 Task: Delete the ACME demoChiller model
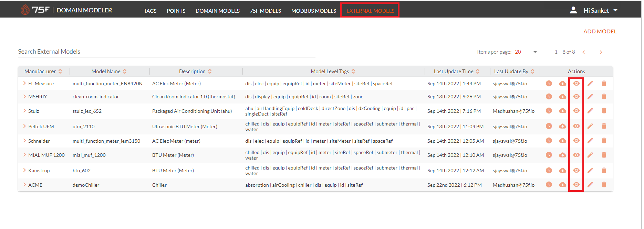[x=604, y=185]
